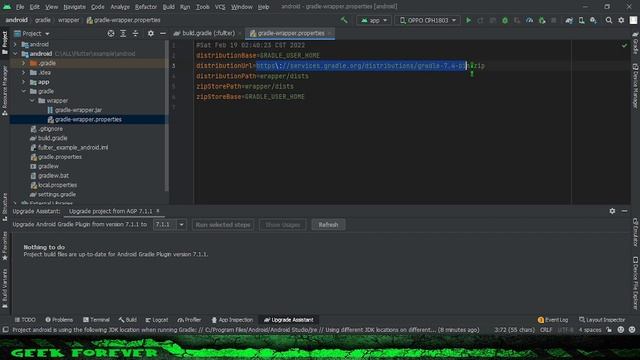Open the Project view selector dropdown

(x=32, y=33)
